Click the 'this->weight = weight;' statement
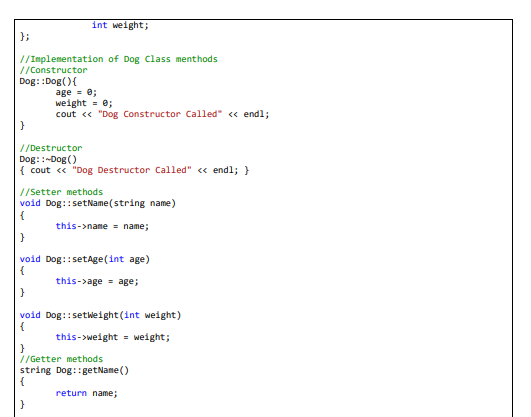 point(113,337)
